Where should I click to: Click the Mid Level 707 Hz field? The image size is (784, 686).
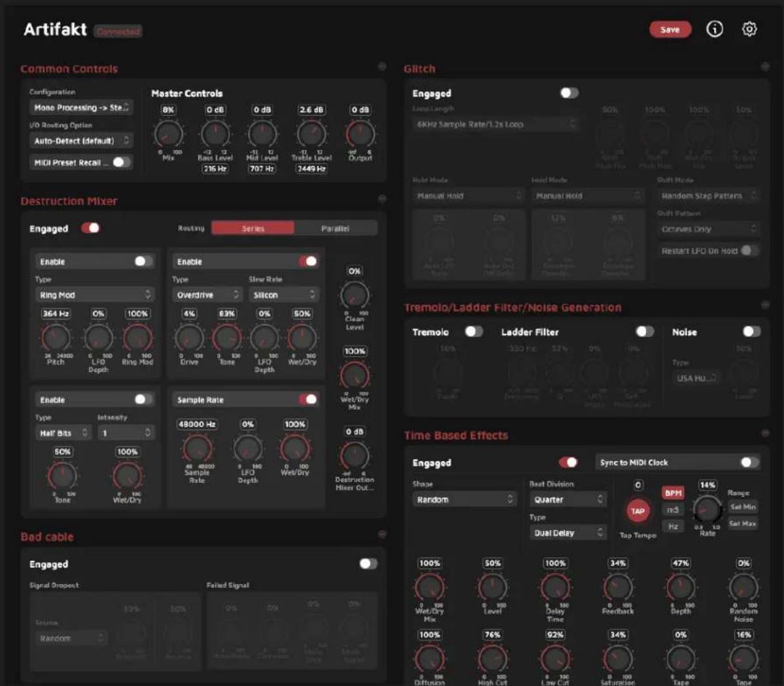[262, 168]
